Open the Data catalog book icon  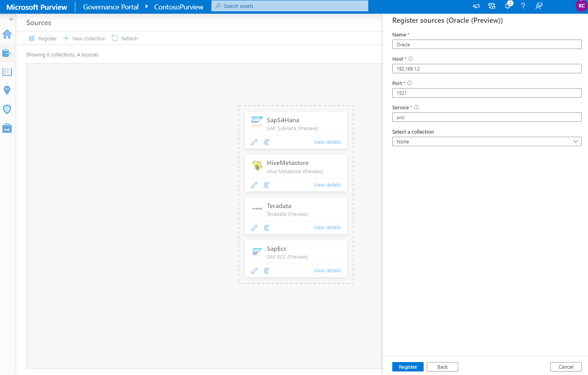click(7, 72)
